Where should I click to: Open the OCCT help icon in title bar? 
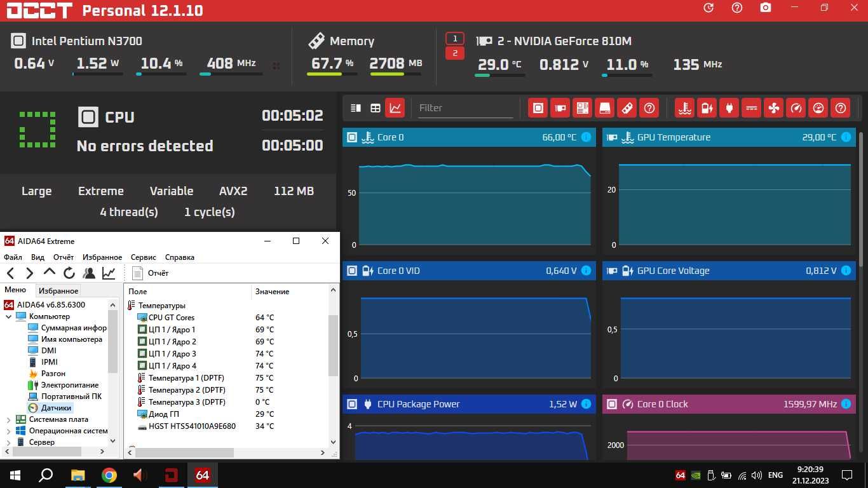point(737,8)
